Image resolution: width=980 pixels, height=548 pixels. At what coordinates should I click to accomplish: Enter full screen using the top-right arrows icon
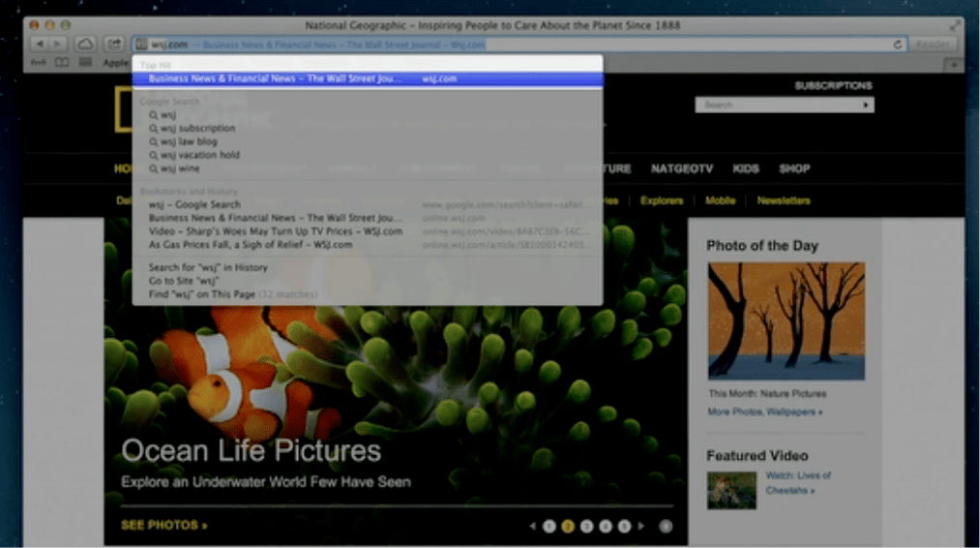click(956, 25)
